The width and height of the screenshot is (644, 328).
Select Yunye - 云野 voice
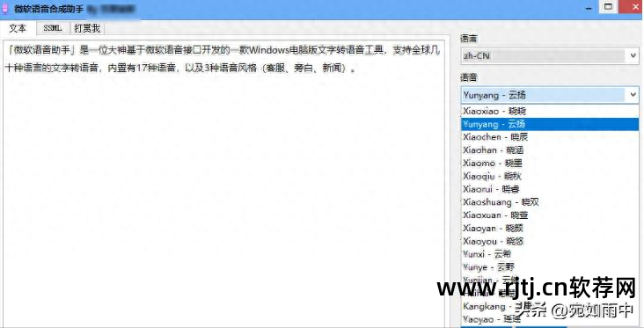tap(550, 267)
